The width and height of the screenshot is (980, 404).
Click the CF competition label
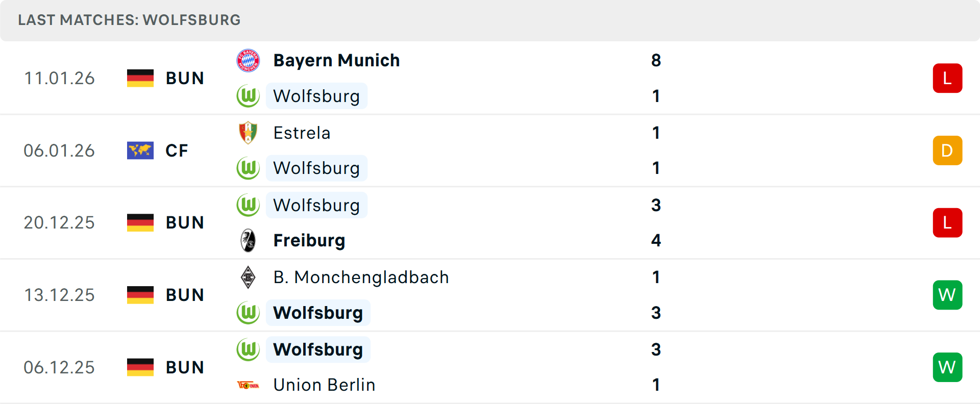tap(177, 150)
